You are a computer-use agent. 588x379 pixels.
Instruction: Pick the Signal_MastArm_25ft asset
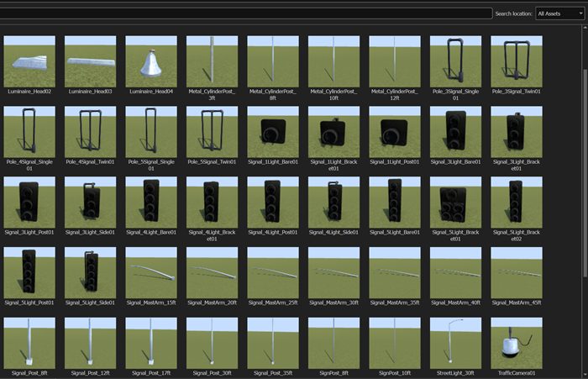tap(273, 273)
